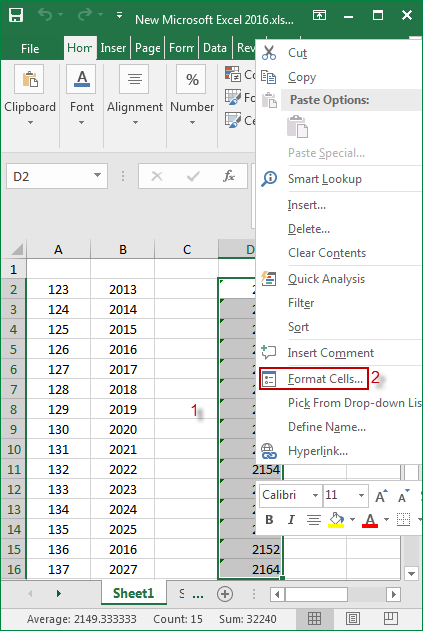
Task: Click the Cell Styles icon
Action: click(233, 120)
